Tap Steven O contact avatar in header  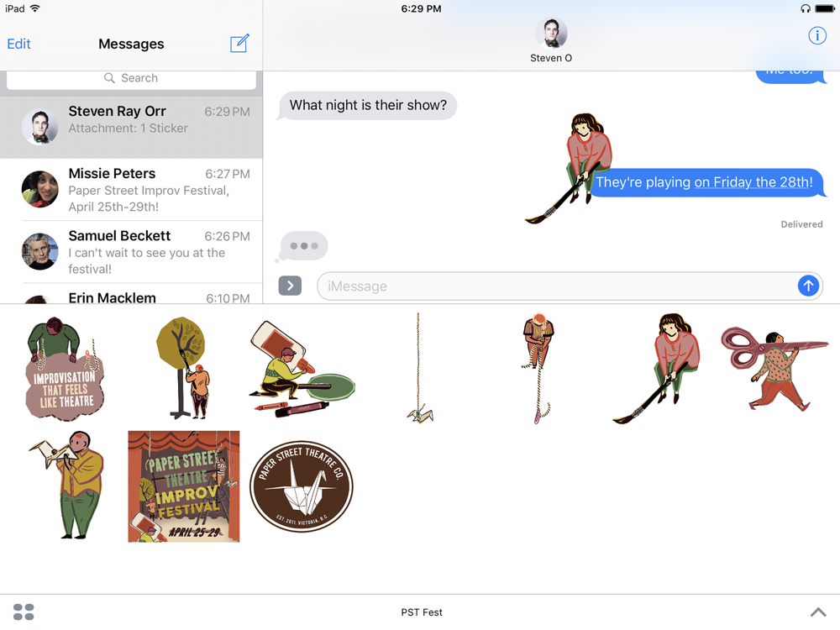(x=551, y=34)
